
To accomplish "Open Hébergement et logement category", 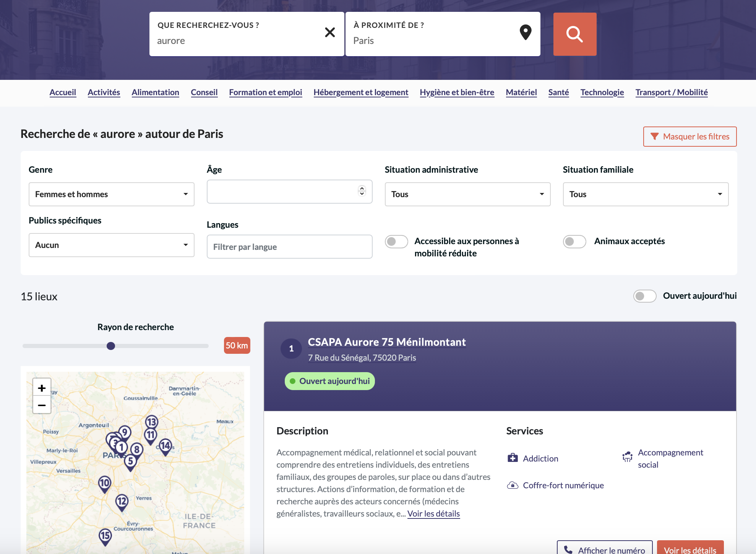I will pos(360,92).
